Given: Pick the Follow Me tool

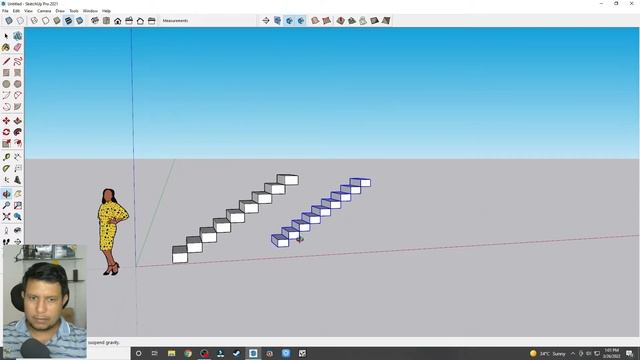Looking at the screenshot, I should [18, 132].
